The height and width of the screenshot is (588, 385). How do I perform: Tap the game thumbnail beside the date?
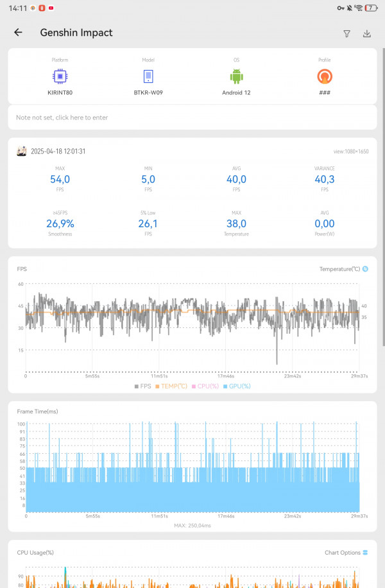(x=22, y=151)
